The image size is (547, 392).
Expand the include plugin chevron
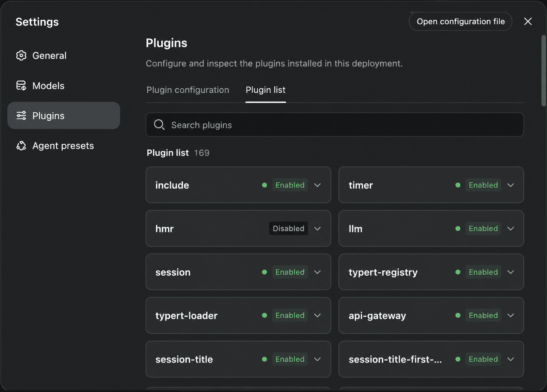pos(317,185)
